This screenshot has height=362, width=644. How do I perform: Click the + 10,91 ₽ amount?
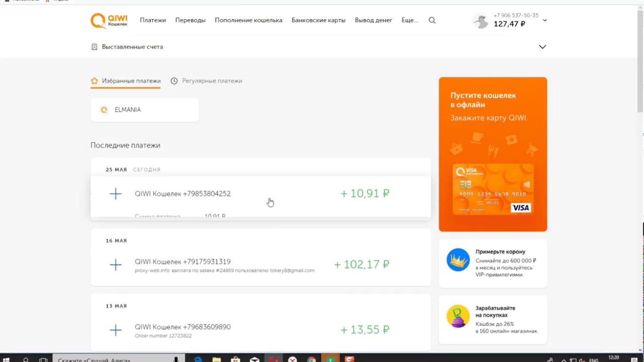(365, 194)
